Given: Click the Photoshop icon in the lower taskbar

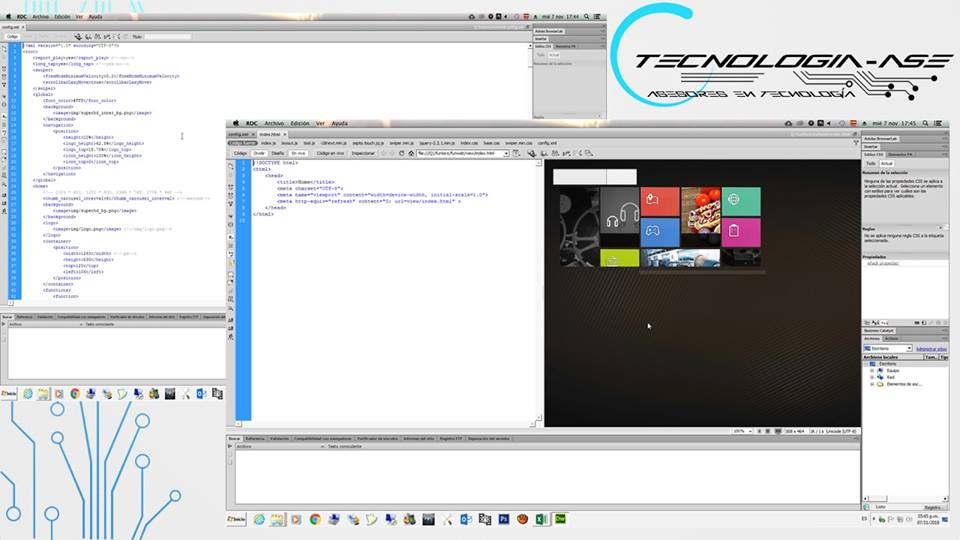Looking at the screenshot, I should (x=504, y=519).
